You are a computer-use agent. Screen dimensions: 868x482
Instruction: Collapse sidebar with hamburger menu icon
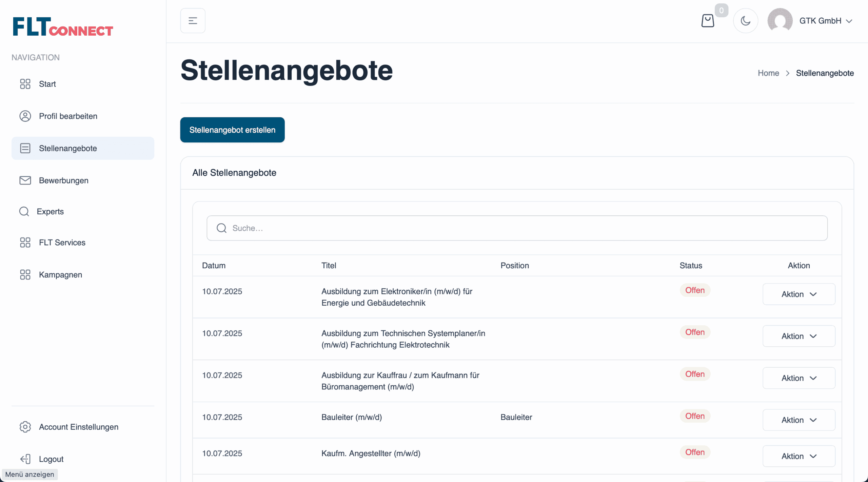[x=193, y=21]
